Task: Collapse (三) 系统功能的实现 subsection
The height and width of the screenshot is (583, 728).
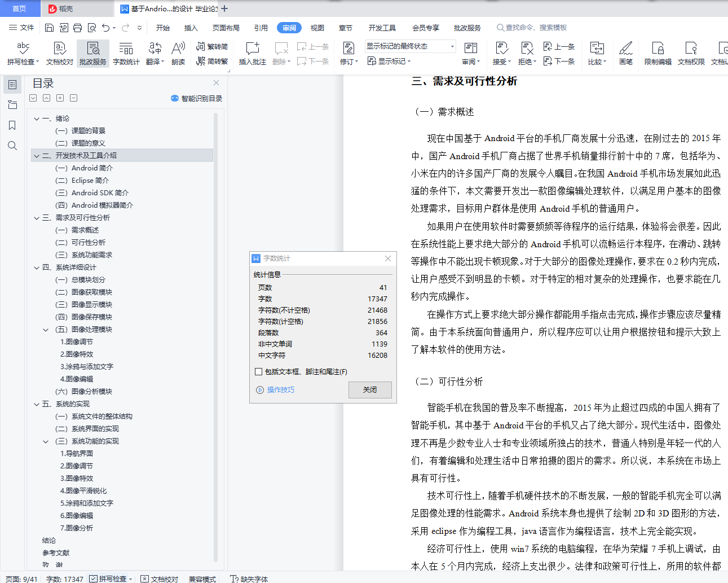Action: pyautogui.click(x=46, y=441)
